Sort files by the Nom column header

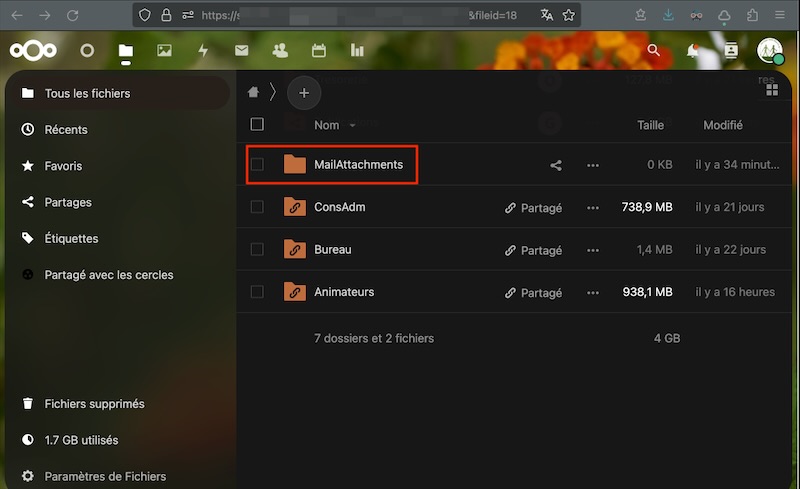coord(327,125)
